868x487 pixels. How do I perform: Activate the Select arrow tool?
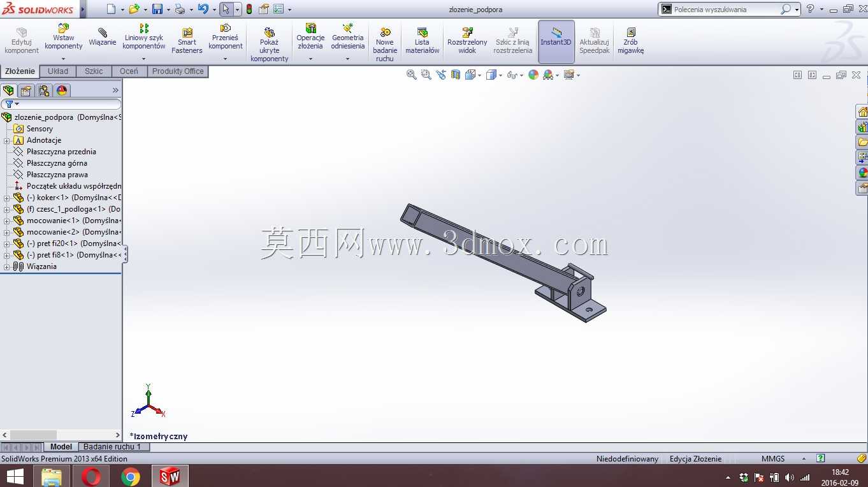coord(226,9)
